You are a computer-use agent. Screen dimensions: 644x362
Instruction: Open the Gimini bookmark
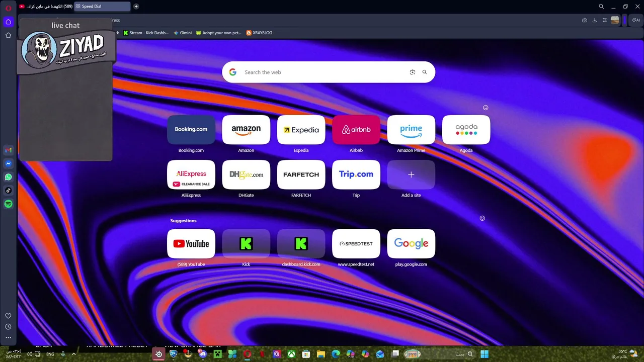point(182,33)
